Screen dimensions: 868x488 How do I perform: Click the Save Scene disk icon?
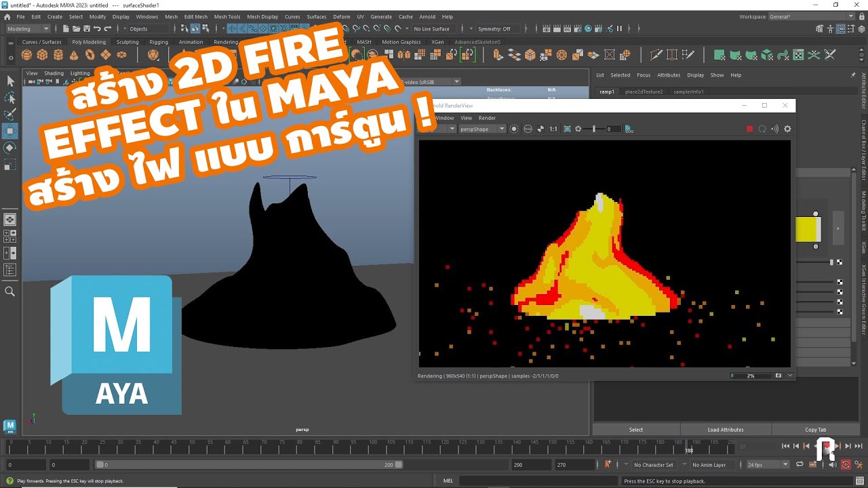86,28
